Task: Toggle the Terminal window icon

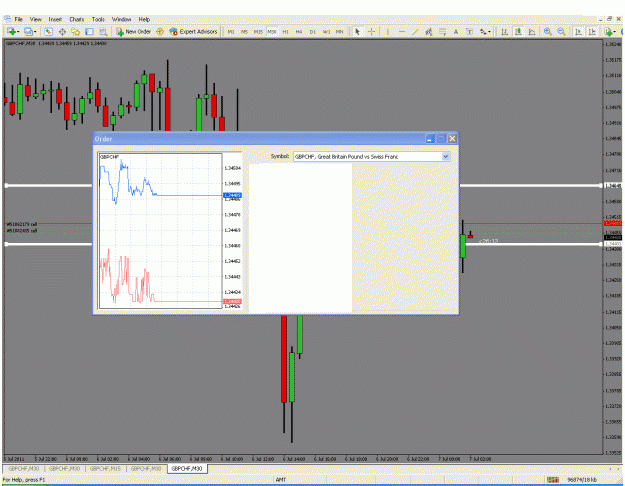Action: click(89, 31)
